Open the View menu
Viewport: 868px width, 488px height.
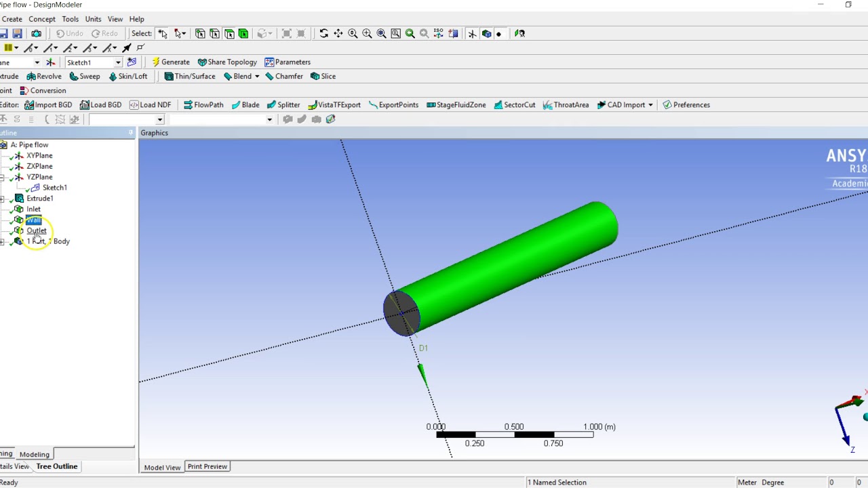(115, 19)
